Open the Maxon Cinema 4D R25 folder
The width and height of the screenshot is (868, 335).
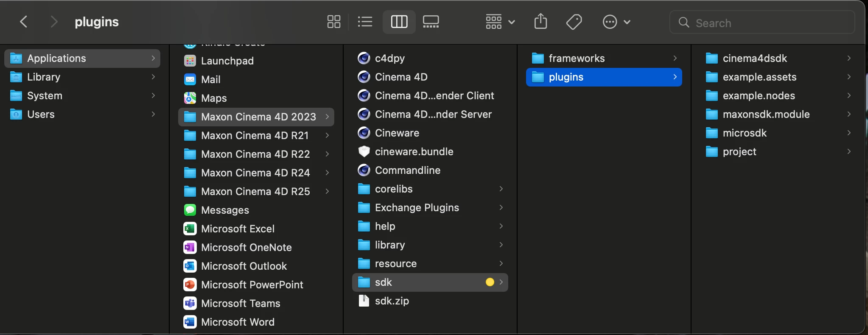pos(256,191)
